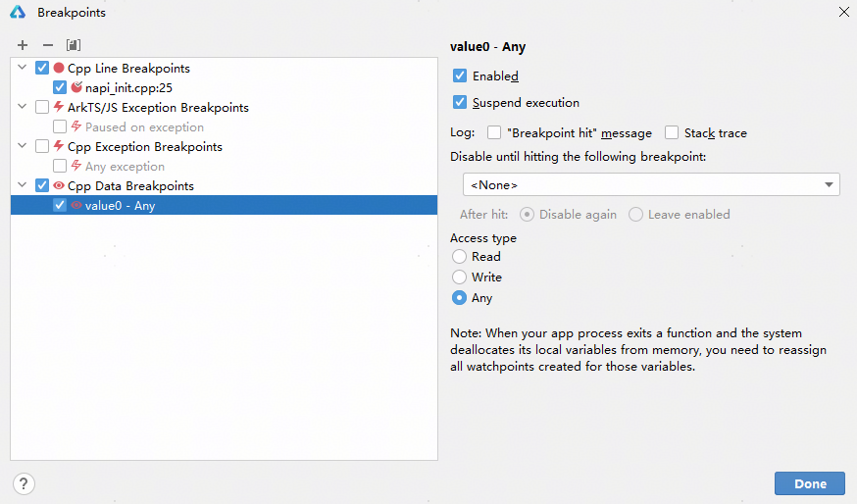The image size is (857, 504).
Task: Select the napi_init.cpp:25 breakpoint
Action: (x=128, y=88)
